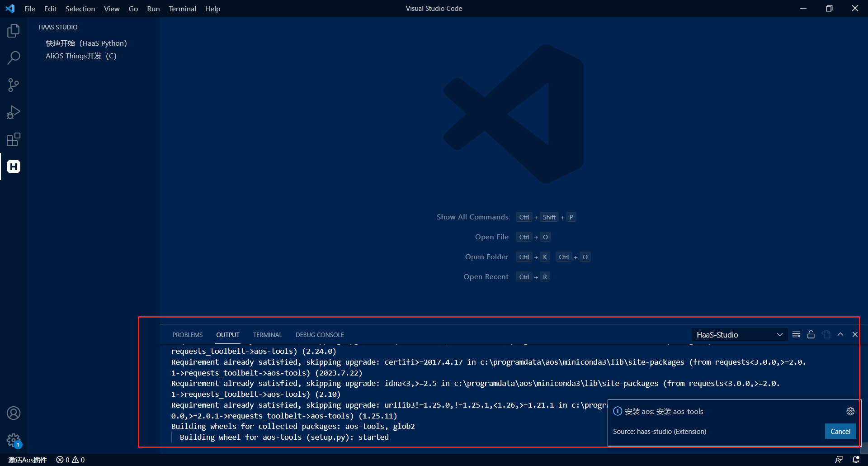Open the Run menu
Screen dimensions: 868x466
tap(153, 9)
